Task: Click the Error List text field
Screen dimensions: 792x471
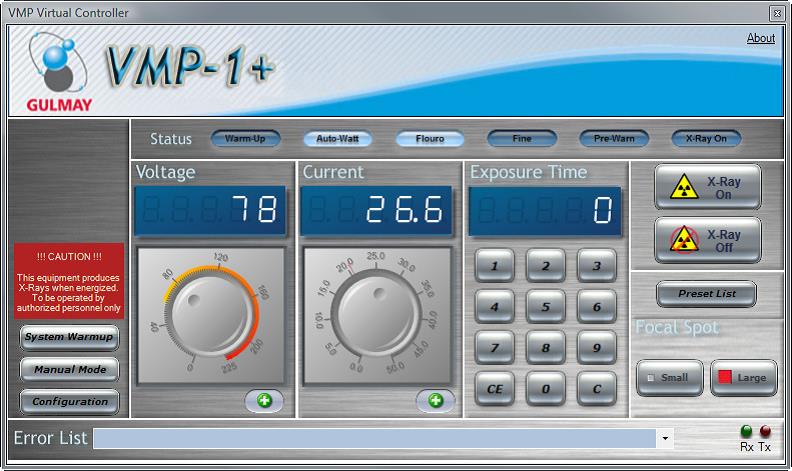Action: (374, 438)
